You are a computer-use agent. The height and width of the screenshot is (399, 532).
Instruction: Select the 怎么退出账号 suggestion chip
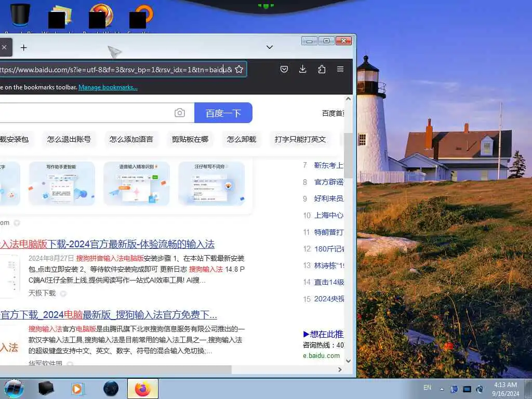pos(69,139)
